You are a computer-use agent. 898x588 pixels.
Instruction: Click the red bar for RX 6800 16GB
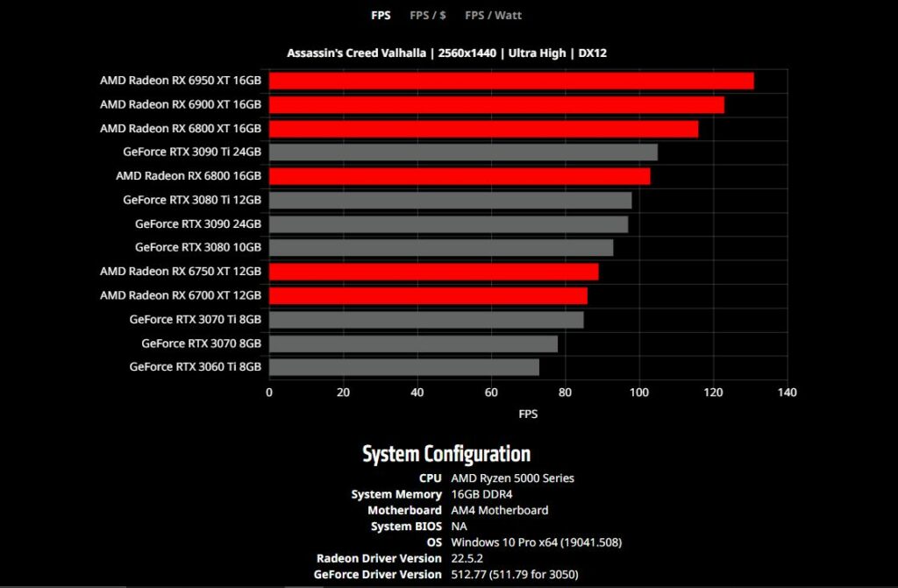pyautogui.click(x=460, y=176)
